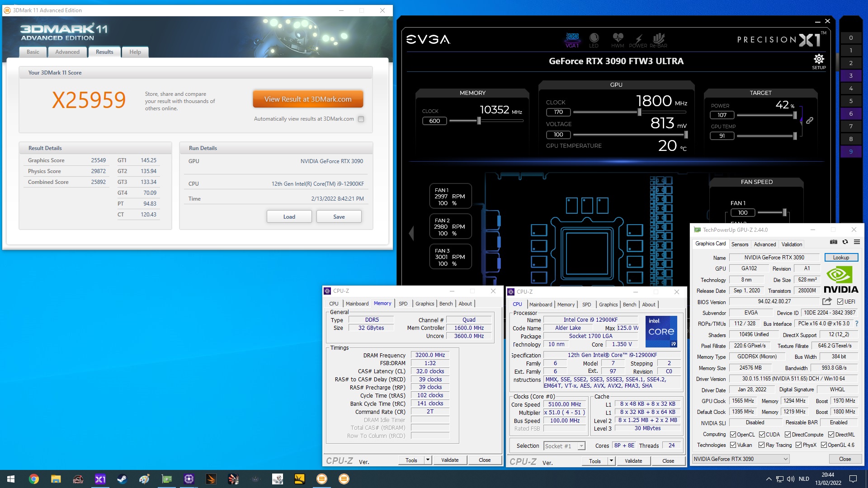
Task: Expand Tools dropdown arrow in CPU-Z CPU window
Action: click(611, 461)
